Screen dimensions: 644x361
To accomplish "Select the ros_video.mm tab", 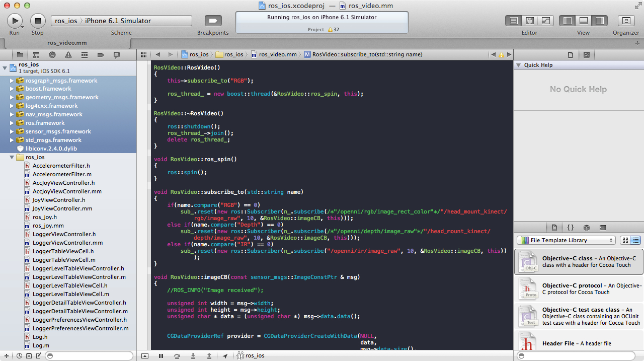I will point(67,43).
